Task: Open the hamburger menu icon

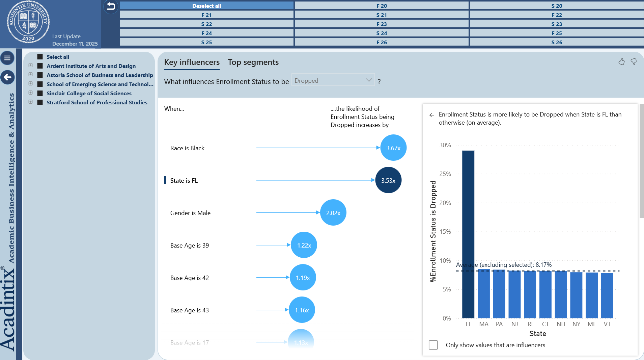Action: click(x=7, y=58)
